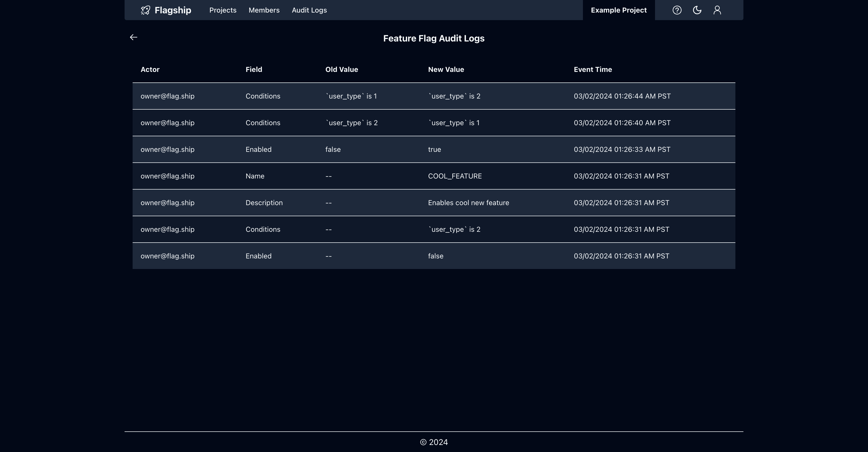Select Conditions field in 01:26:31 AM row

(x=263, y=229)
